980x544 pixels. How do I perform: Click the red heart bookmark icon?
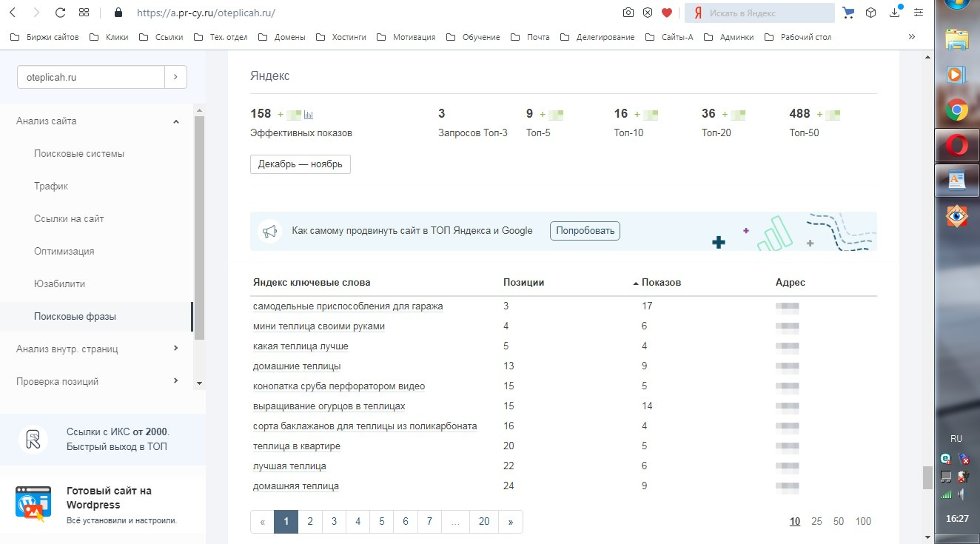(667, 13)
